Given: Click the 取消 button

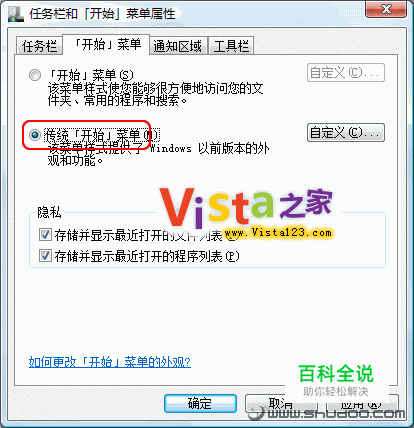Looking at the screenshot, I should point(281,404).
